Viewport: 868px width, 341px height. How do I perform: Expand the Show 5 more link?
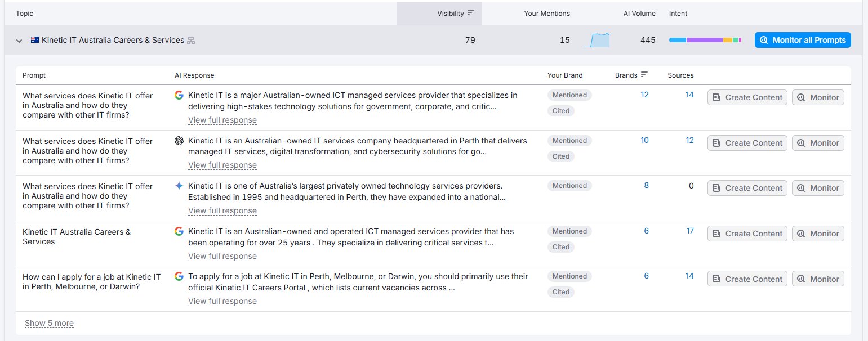click(x=49, y=323)
